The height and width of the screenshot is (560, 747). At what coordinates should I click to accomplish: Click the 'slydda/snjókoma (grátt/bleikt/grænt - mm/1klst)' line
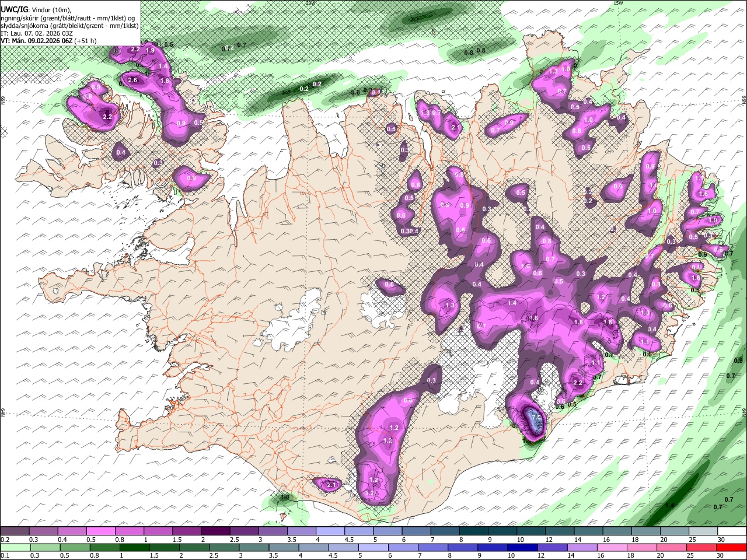pos(69,26)
